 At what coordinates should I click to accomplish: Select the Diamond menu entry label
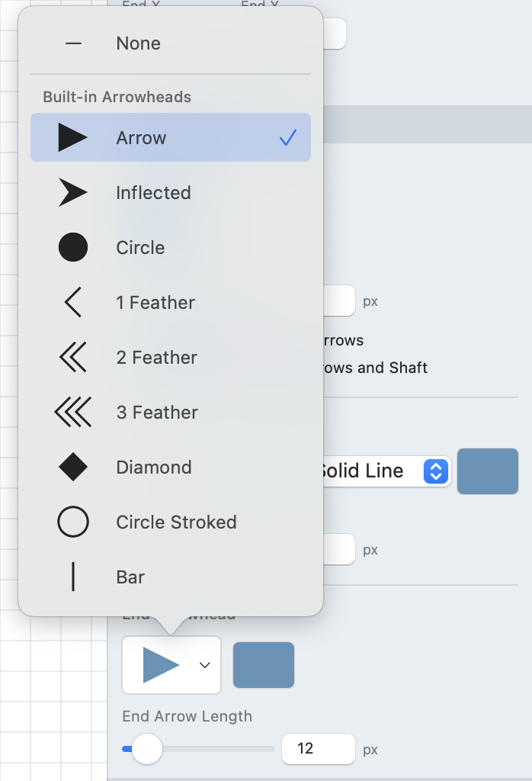coord(153,468)
